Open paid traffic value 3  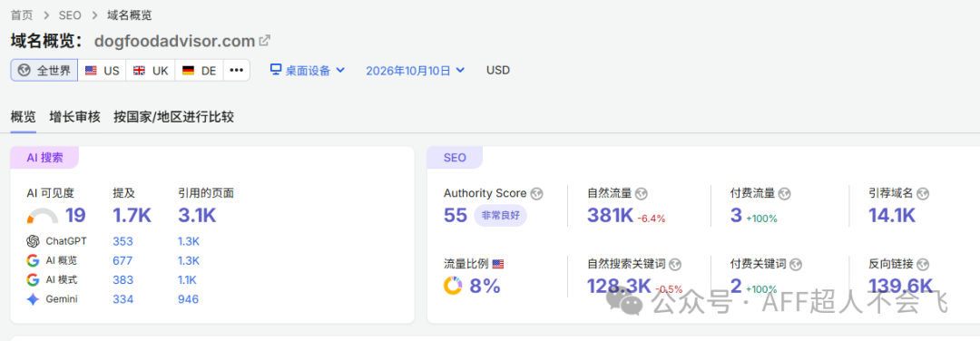(x=736, y=216)
